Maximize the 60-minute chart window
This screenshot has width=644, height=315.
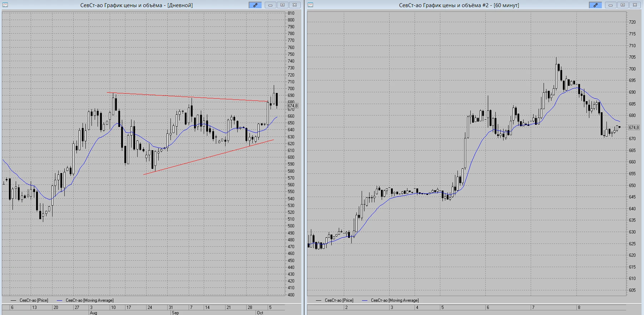click(623, 5)
